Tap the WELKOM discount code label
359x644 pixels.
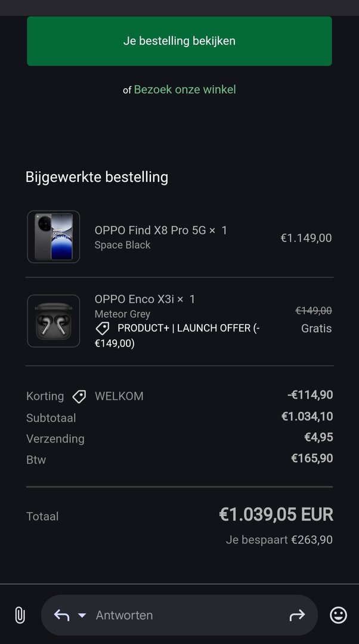coord(119,397)
